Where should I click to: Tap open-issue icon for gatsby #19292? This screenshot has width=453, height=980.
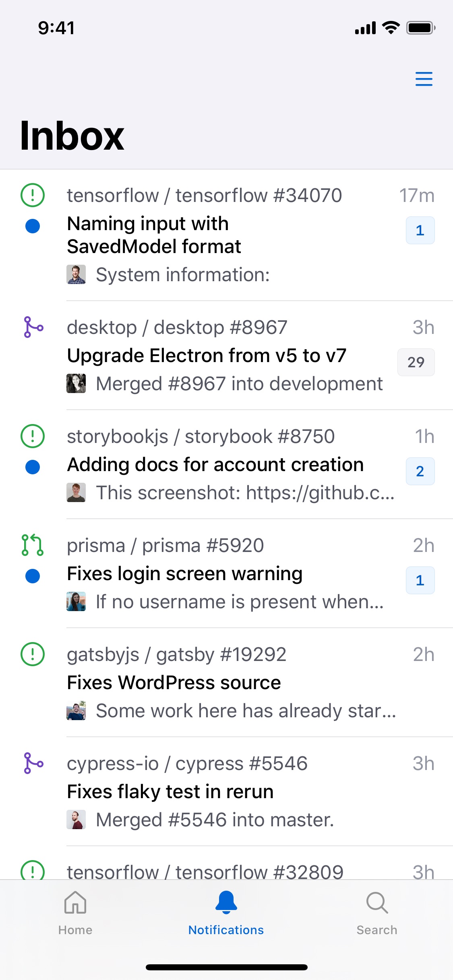point(32,654)
